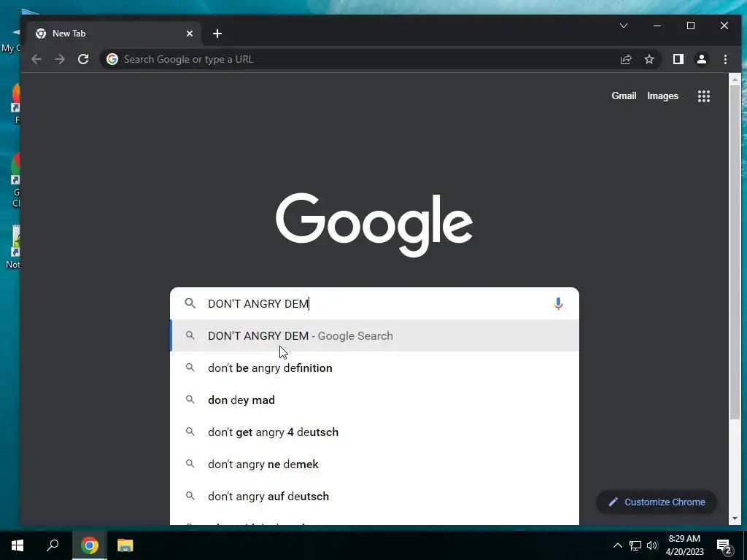Open the taskbar search magnifier
The width and height of the screenshot is (747, 560).
[53, 545]
